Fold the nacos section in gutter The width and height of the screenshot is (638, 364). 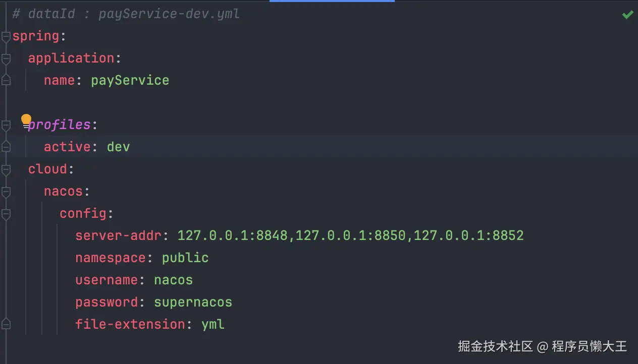(x=6, y=192)
